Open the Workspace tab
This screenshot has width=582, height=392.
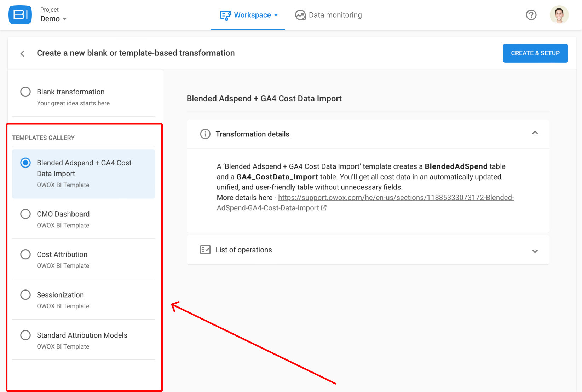tap(248, 15)
